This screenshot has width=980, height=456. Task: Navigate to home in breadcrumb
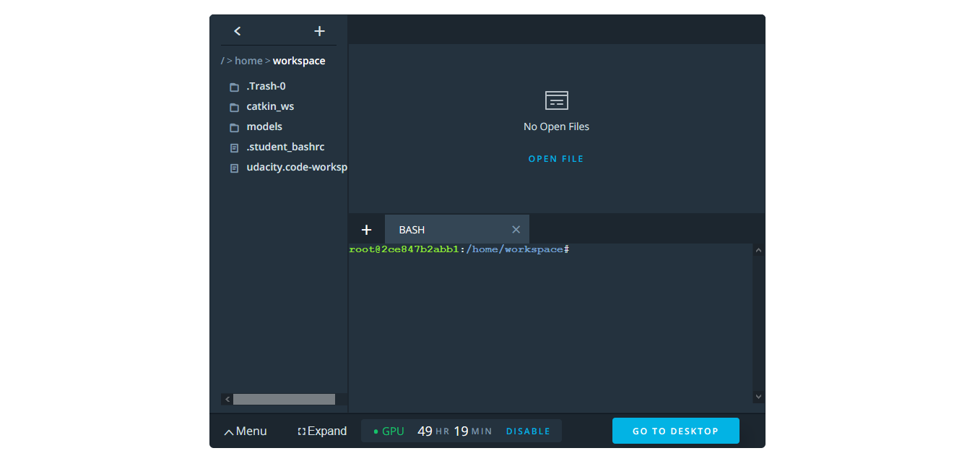click(248, 61)
